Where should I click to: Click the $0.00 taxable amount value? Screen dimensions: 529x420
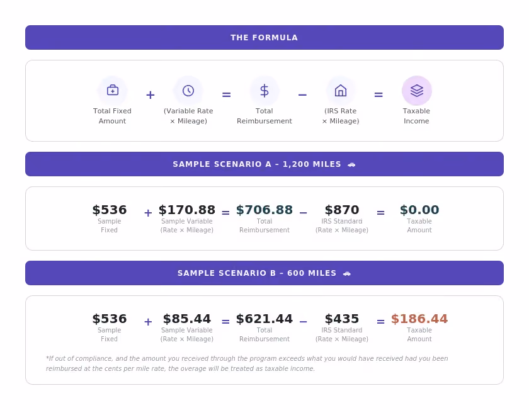tap(419, 210)
